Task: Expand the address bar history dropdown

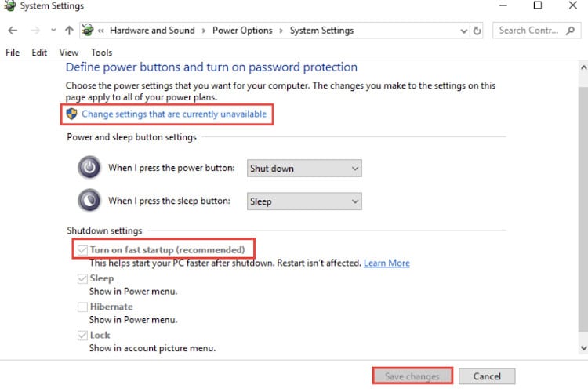Action: [464, 31]
